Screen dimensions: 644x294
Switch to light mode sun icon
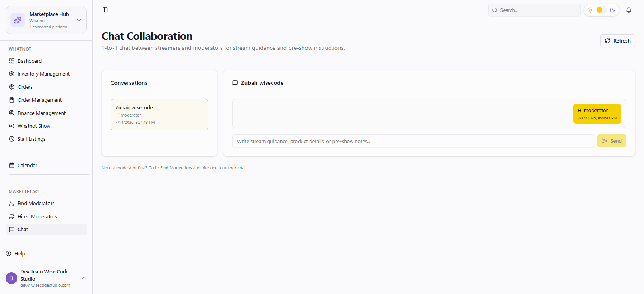[590, 10]
